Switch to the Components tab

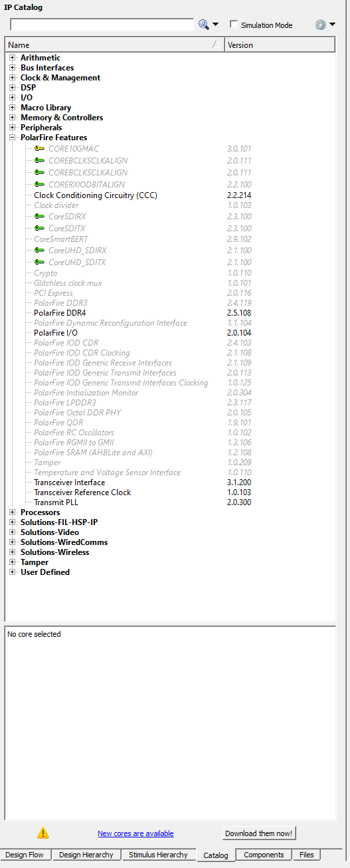(264, 855)
